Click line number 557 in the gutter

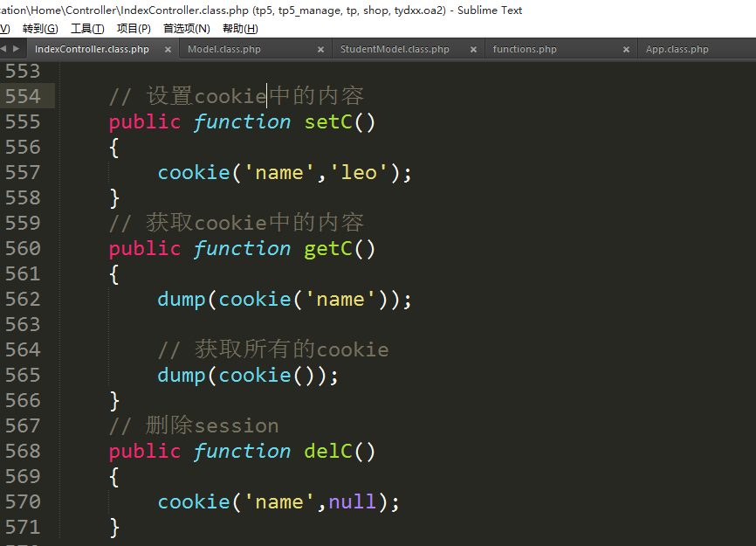pos(24,172)
